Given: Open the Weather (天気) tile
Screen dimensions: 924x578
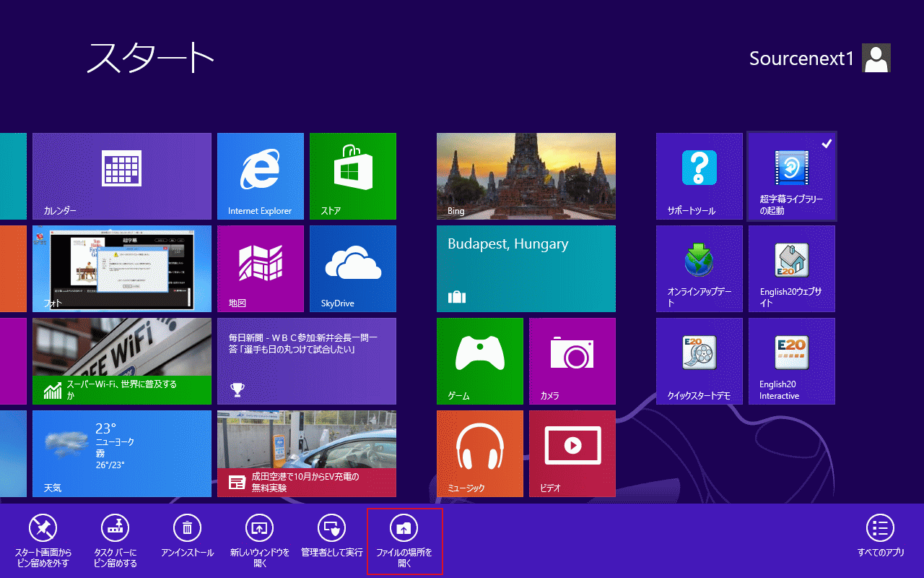Looking at the screenshot, I should 122,454.
